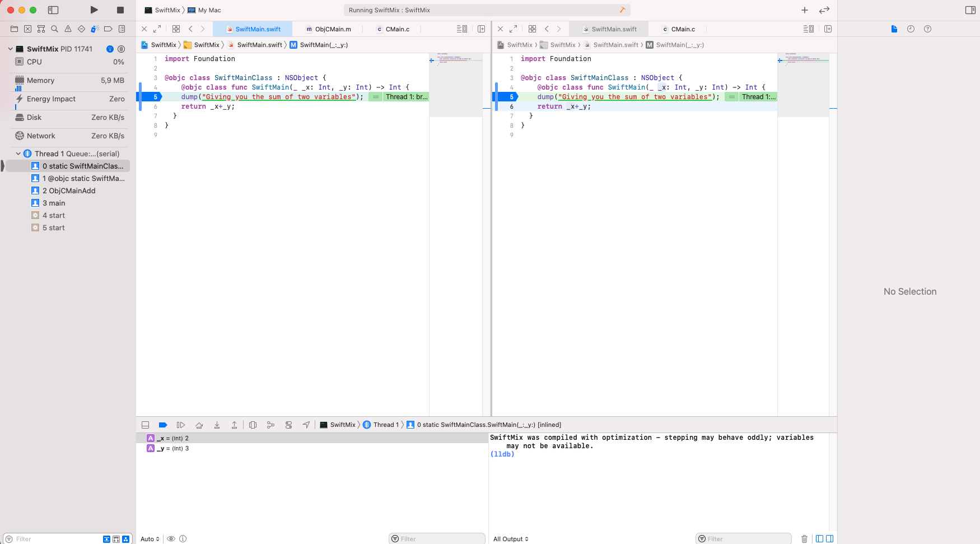Hide the debug area

coord(145,425)
